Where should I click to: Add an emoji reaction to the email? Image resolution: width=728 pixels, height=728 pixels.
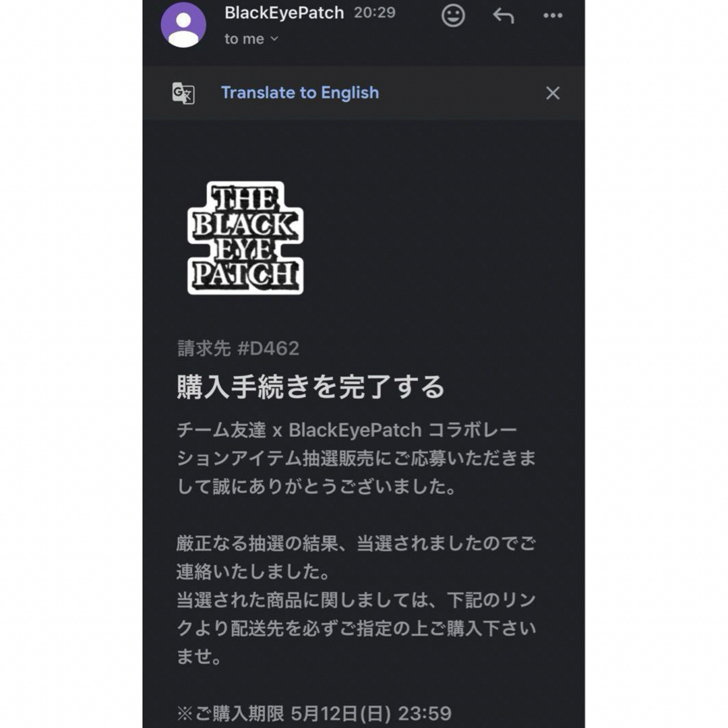(x=453, y=16)
